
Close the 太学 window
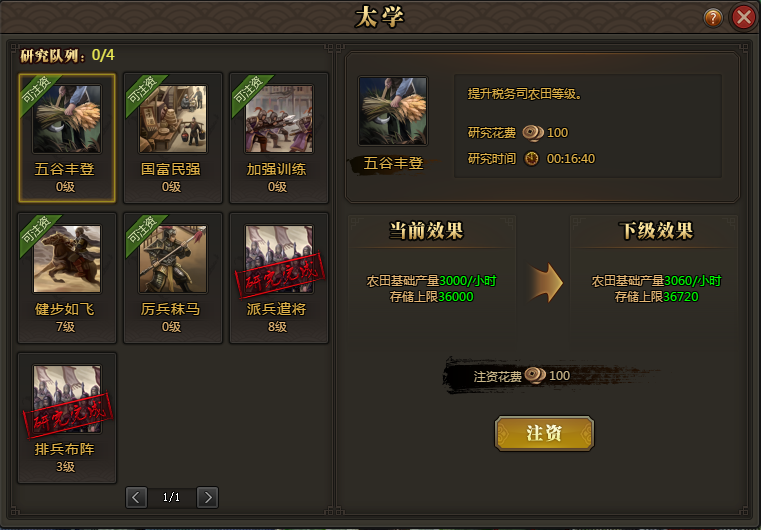coord(744,18)
